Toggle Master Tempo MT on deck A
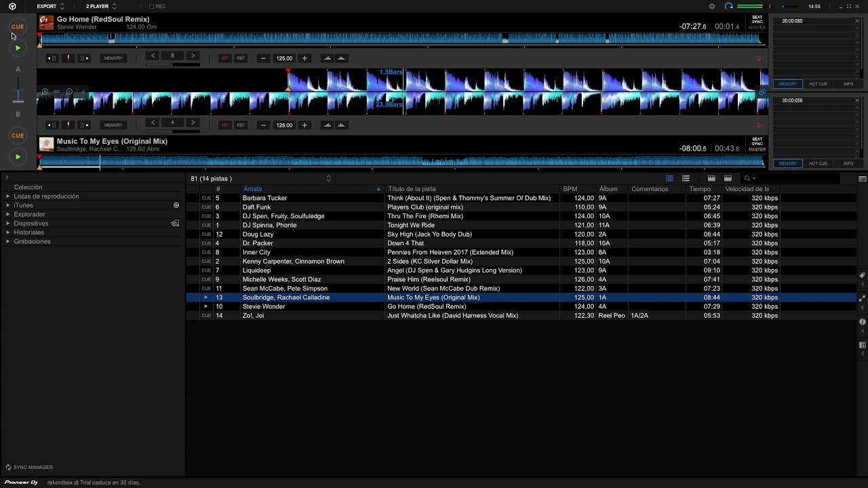The image size is (868, 488). pyautogui.click(x=225, y=58)
